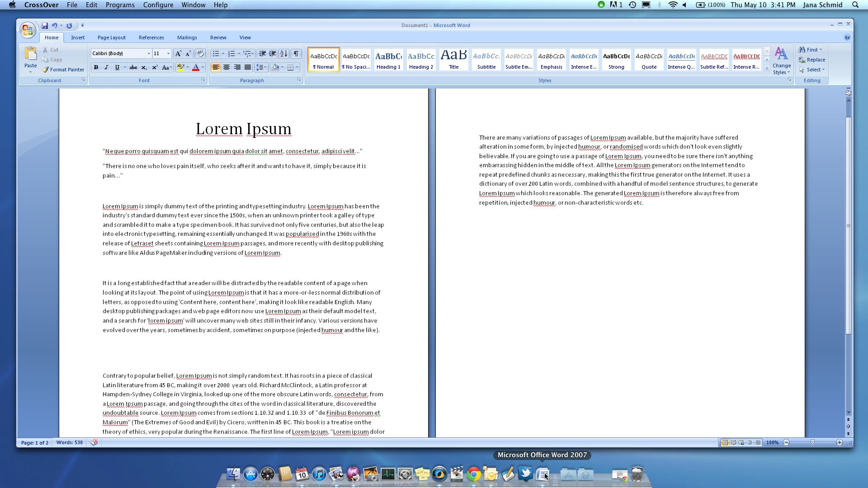Apply superscript formatting

155,67
